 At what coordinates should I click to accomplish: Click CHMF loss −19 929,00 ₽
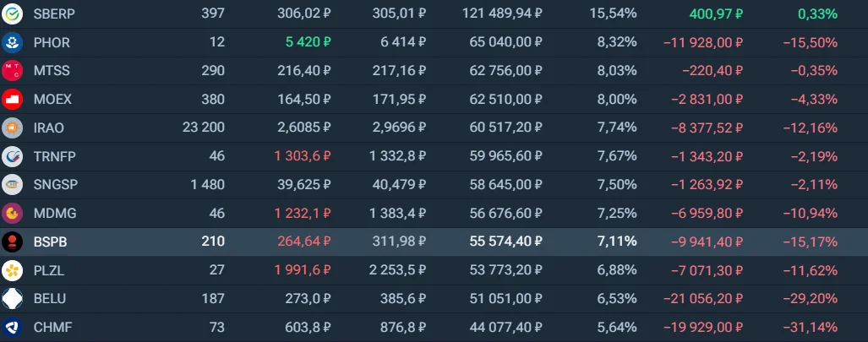point(703,328)
